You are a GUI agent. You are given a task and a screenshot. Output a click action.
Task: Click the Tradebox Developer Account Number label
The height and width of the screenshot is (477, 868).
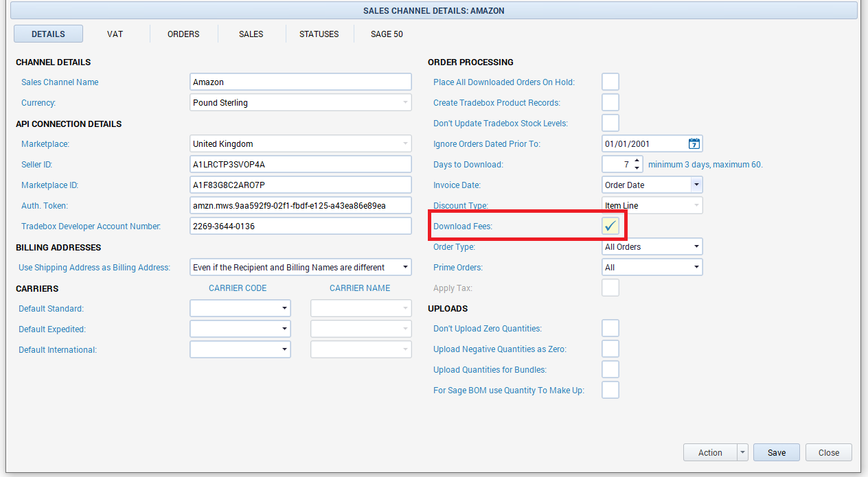click(91, 226)
